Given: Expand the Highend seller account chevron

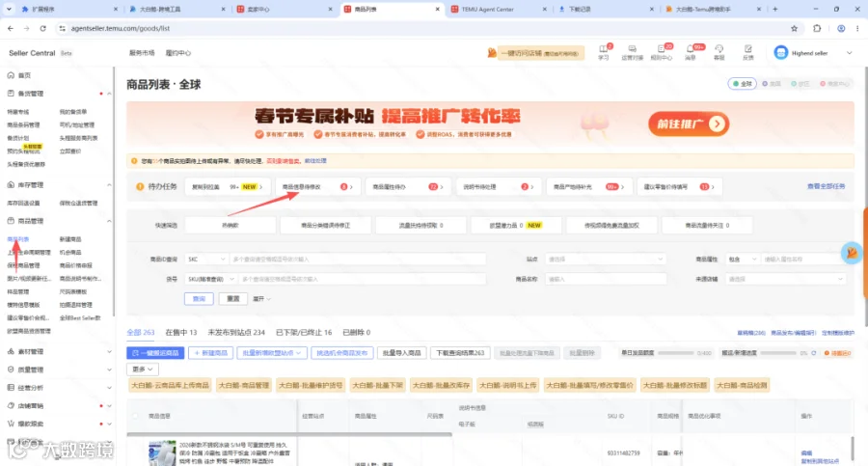Looking at the screenshot, I should pyautogui.click(x=849, y=53).
